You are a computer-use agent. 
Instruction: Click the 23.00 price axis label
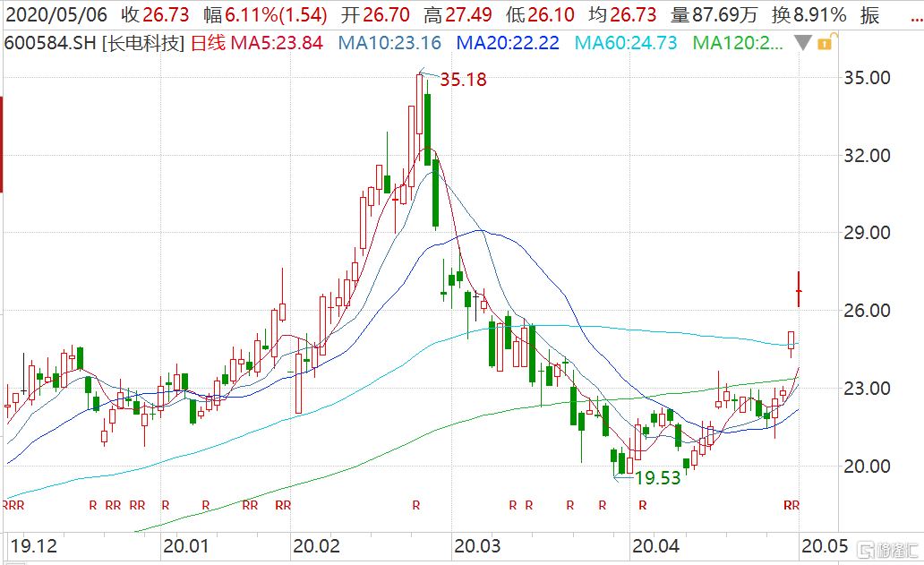coord(867,389)
